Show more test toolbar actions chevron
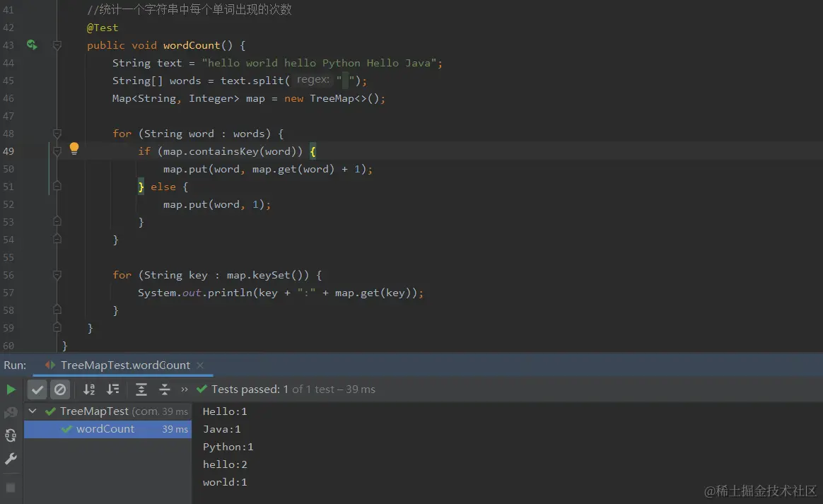The width and height of the screenshot is (823, 504). (x=185, y=389)
